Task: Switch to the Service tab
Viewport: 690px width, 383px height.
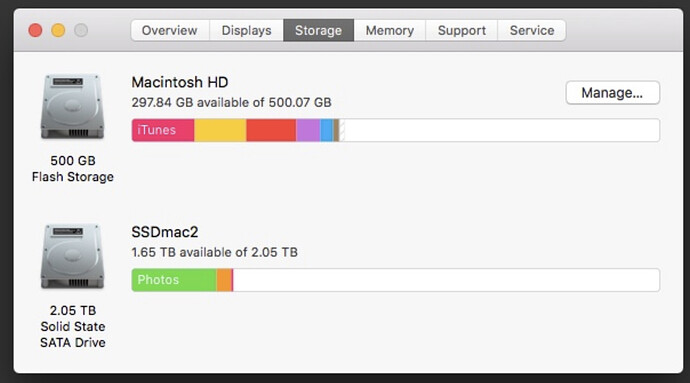Action: (532, 30)
